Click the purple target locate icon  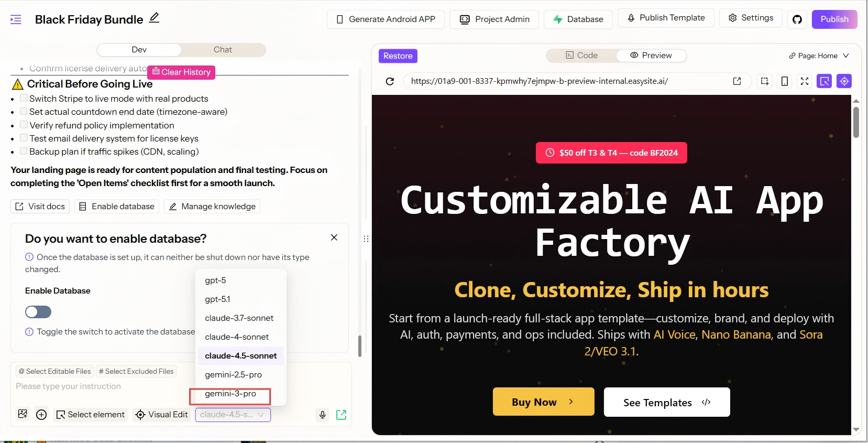click(x=844, y=81)
